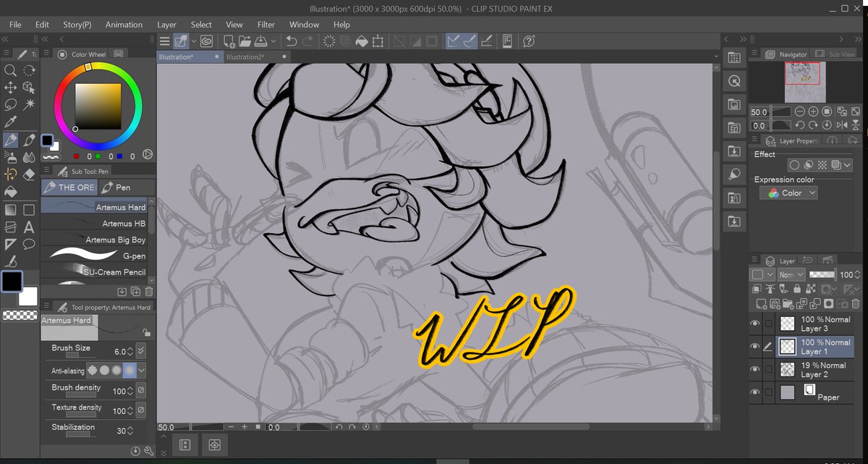This screenshot has width=868, height=464.
Task: Click the layer opacity value field
Action: click(846, 274)
